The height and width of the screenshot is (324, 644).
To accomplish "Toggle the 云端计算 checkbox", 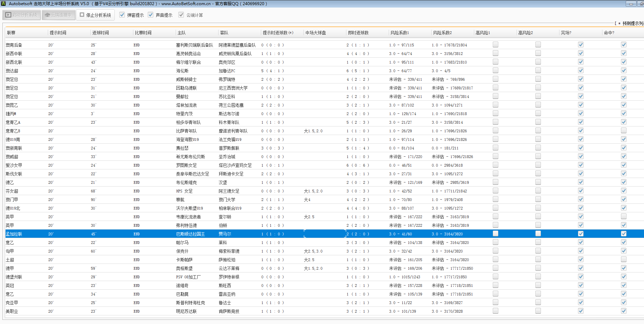I will click(x=181, y=15).
